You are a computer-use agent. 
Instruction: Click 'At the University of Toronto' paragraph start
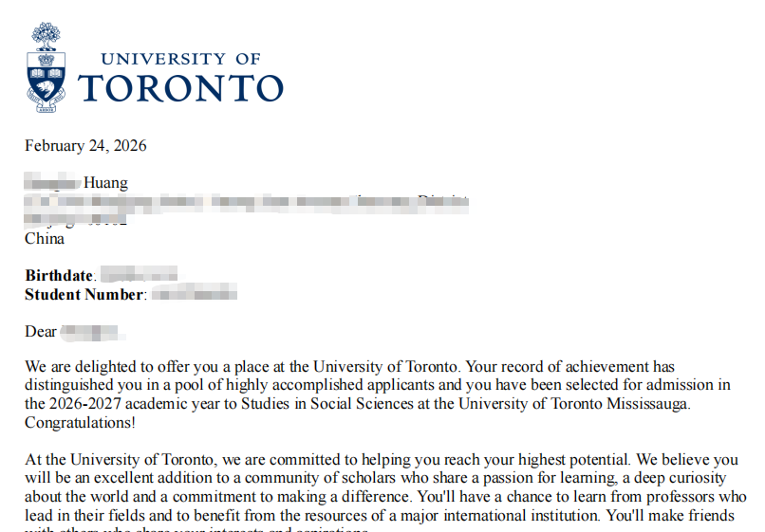click(120, 460)
